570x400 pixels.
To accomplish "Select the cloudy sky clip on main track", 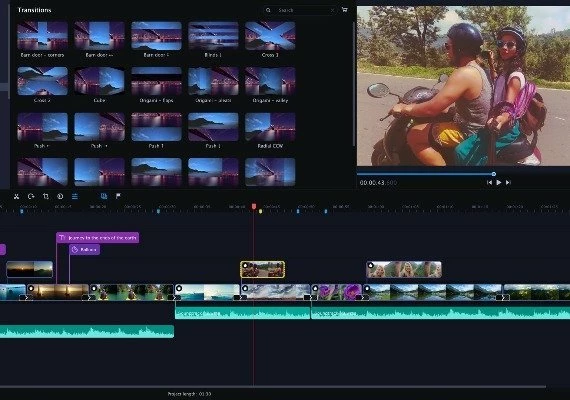I will (x=276, y=292).
